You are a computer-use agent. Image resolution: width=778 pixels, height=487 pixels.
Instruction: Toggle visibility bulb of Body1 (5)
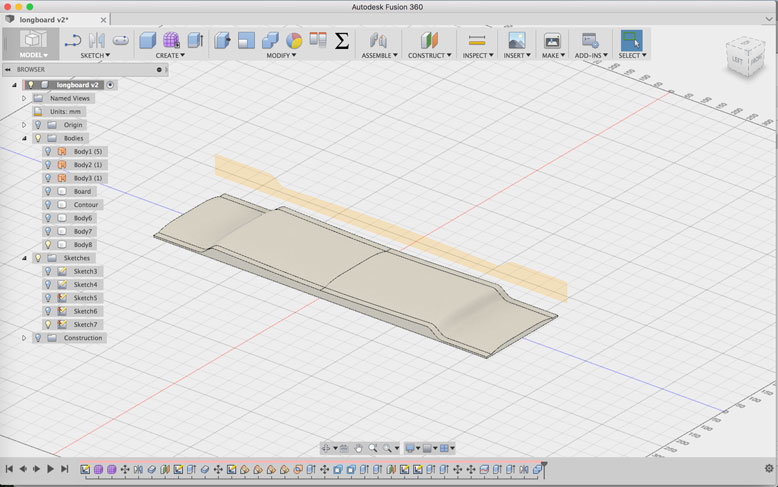(x=48, y=151)
